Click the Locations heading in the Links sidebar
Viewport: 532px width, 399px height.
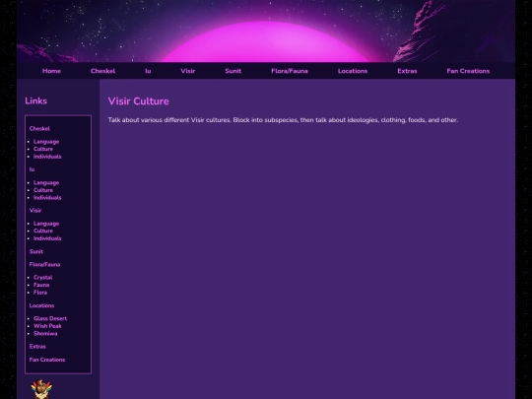point(41,305)
